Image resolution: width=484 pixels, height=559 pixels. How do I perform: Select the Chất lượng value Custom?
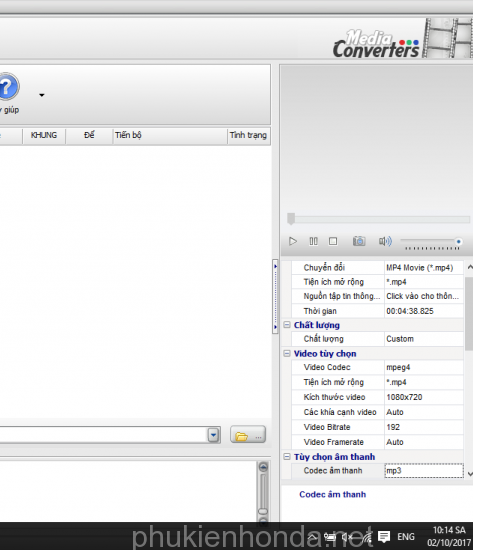tap(424, 339)
